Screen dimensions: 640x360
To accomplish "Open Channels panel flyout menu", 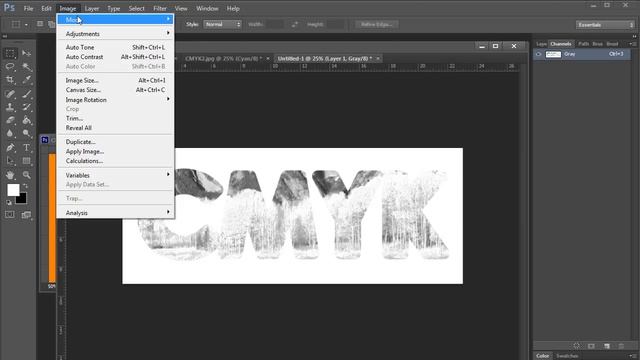I will coord(632,44).
